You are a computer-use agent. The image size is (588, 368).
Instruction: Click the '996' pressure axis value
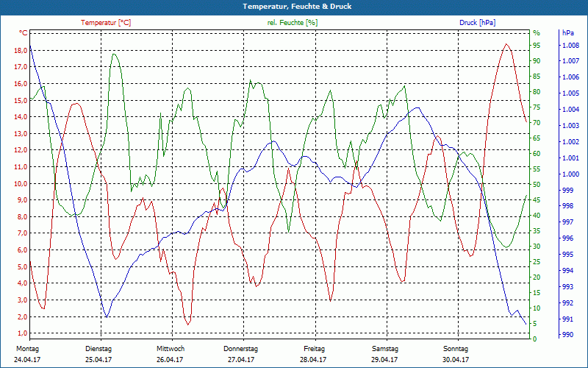pos(567,238)
